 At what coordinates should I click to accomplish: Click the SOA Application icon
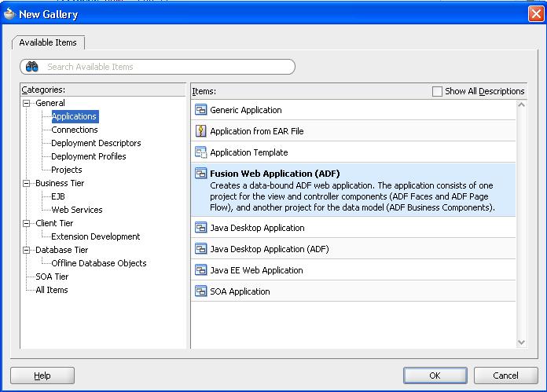pos(200,291)
